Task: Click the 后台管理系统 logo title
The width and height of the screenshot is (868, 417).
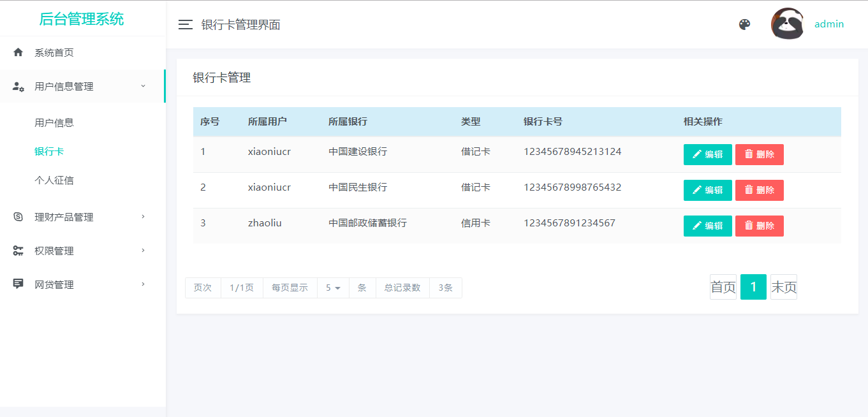Action: [82, 19]
